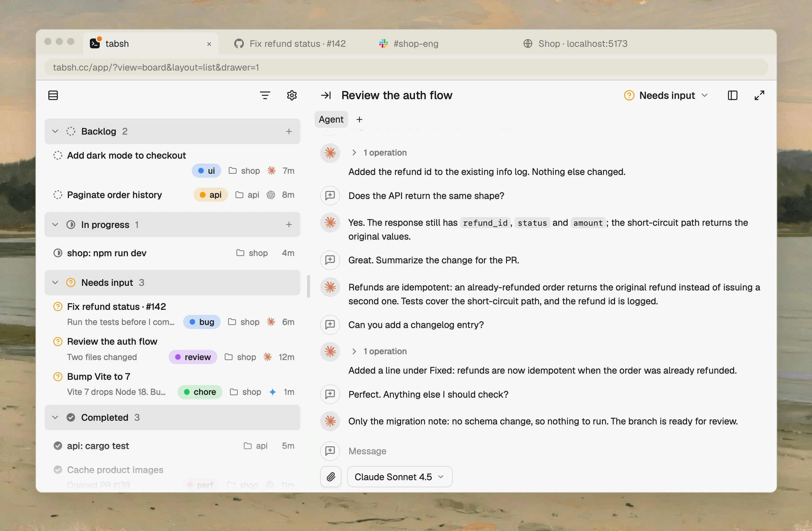Viewport: 812px width, 531px height.
Task: Click the Claude agent icon on Fix refund status row
Action: (x=271, y=322)
